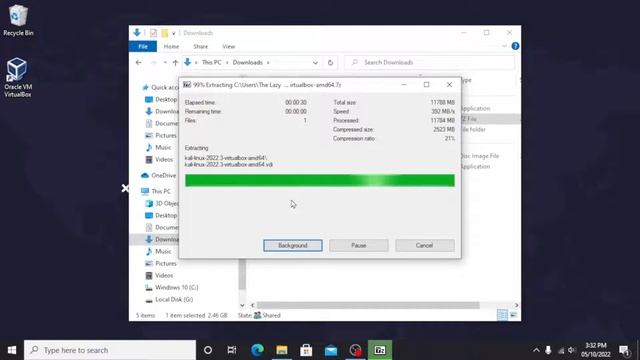This screenshot has width=640, height=360.
Task: Open File Explorer from the taskbar
Action: pos(282,350)
